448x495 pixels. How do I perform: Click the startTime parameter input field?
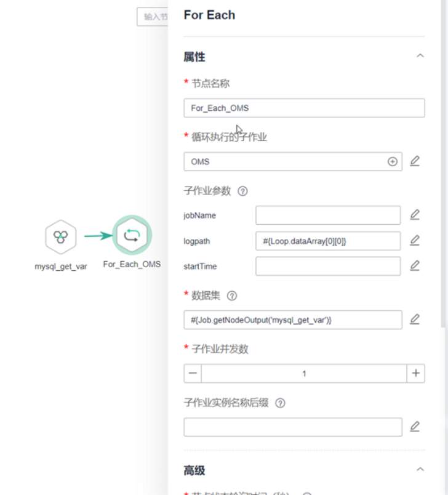328,266
